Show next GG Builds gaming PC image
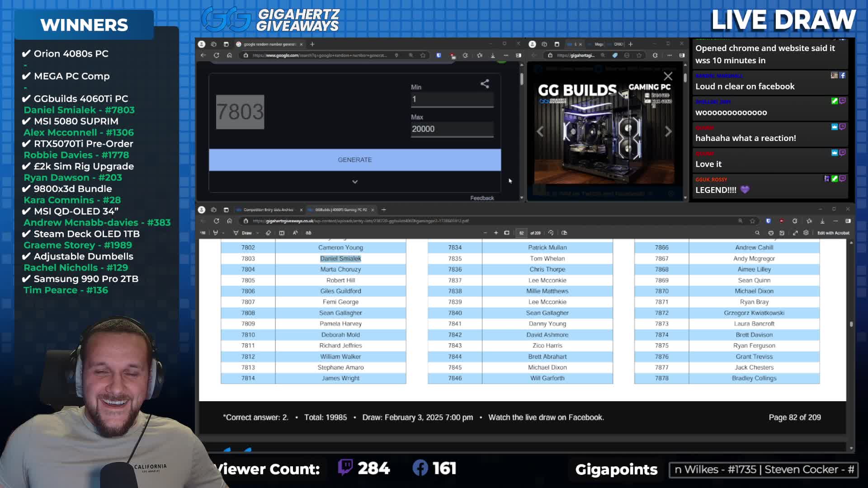This screenshot has width=868, height=488. [x=668, y=131]
